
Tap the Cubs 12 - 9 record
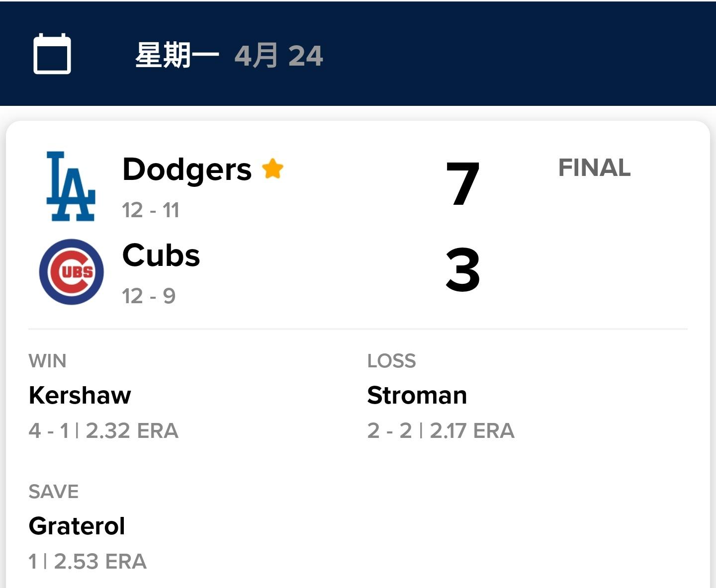(149, 296)
